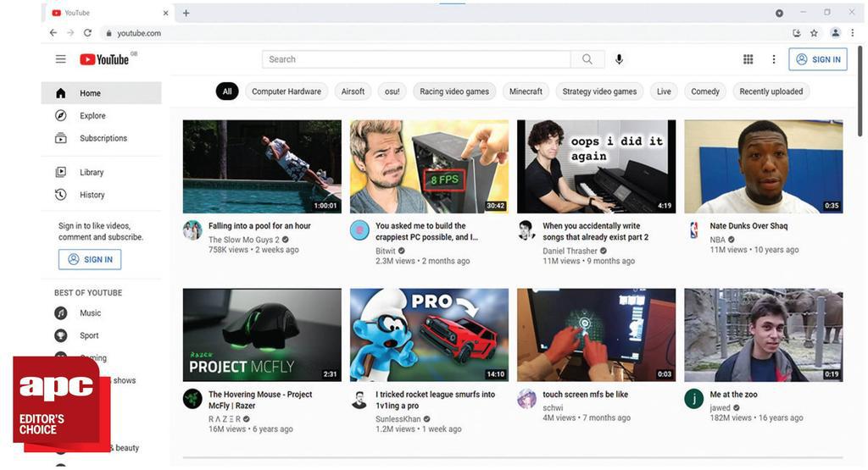868x470 pixels.
Task: Go to Home in the sidebar
Action: tap(102, 93)
